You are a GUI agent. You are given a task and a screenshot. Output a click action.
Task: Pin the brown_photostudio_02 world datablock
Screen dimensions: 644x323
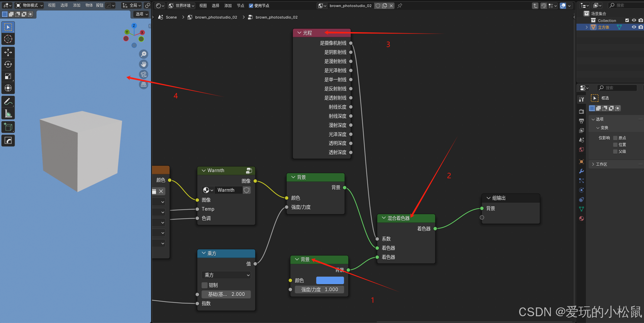(400, 6)
